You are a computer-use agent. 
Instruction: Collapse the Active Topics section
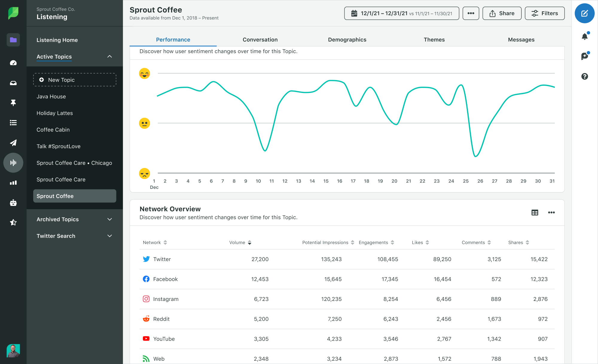[x=109, y=56]
